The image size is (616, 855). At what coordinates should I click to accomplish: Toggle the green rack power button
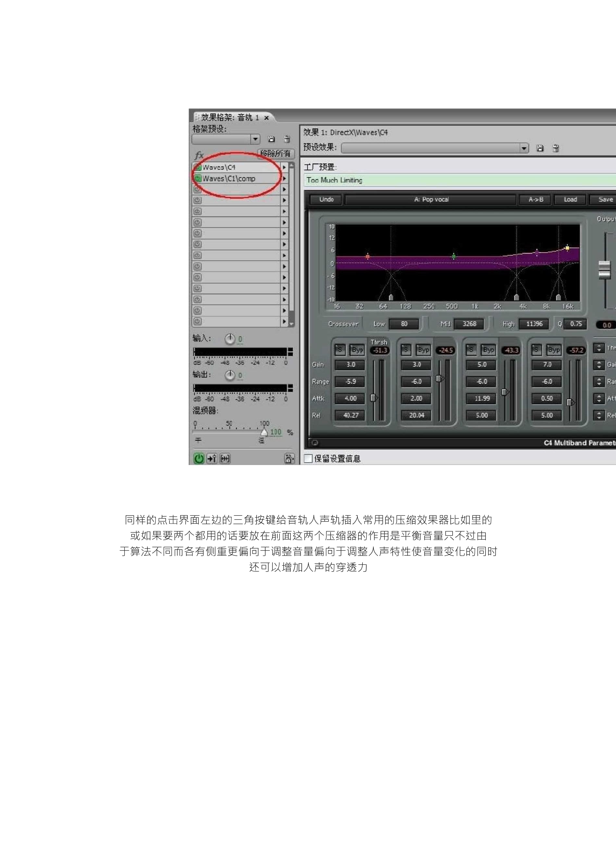coord(198,459)
